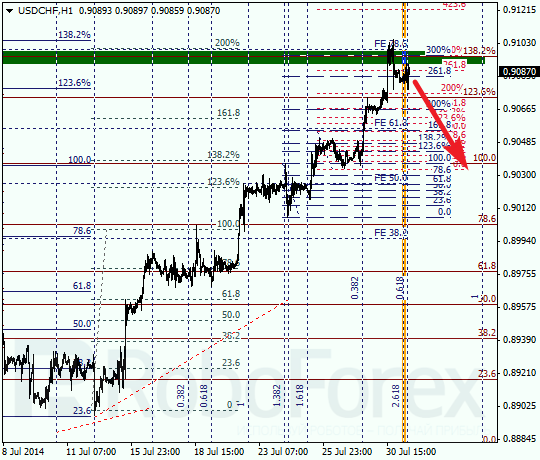Select the 161.8 label in the center of the chart
Viewport: 540px width, 460px height.
tap(228, 113)
